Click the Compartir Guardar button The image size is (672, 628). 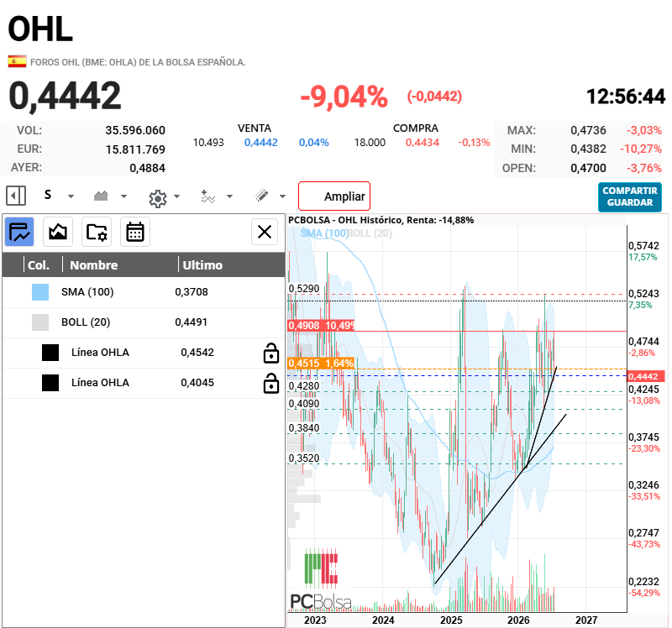click(630, 197)
